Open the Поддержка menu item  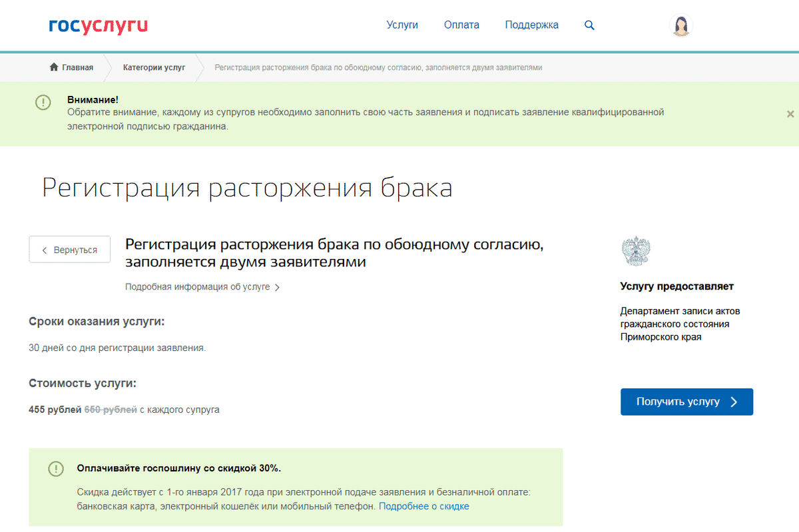click(531, 25)
